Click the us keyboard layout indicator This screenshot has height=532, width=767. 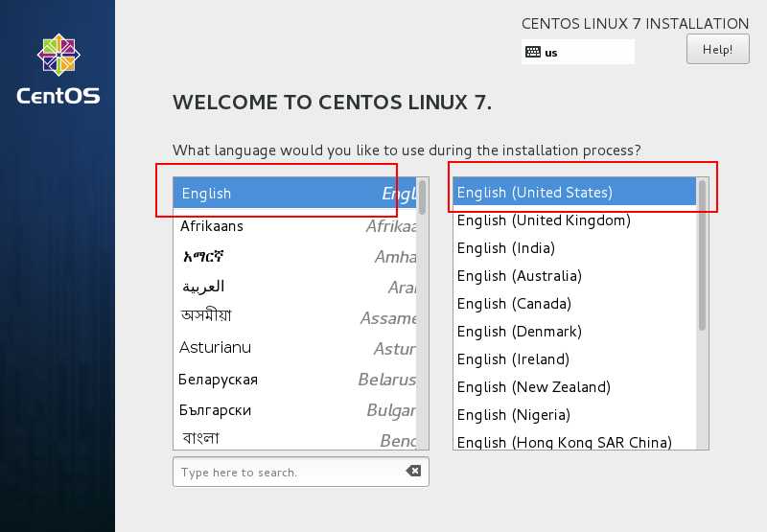tap(578, 52)
